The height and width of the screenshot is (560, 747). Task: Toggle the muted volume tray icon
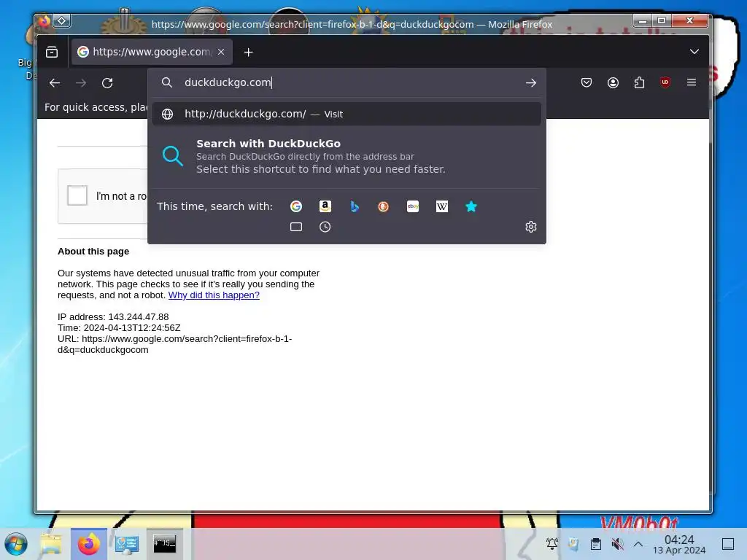pos(617,544)
